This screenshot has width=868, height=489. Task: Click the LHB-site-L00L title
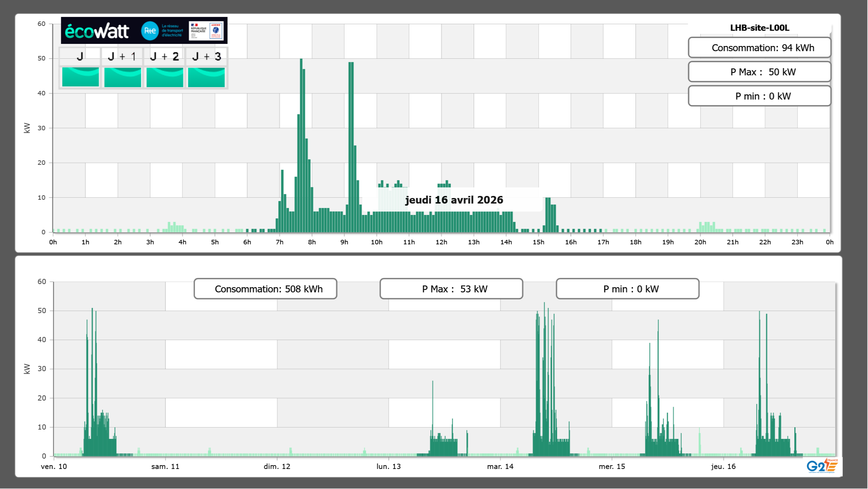point(759,28)
